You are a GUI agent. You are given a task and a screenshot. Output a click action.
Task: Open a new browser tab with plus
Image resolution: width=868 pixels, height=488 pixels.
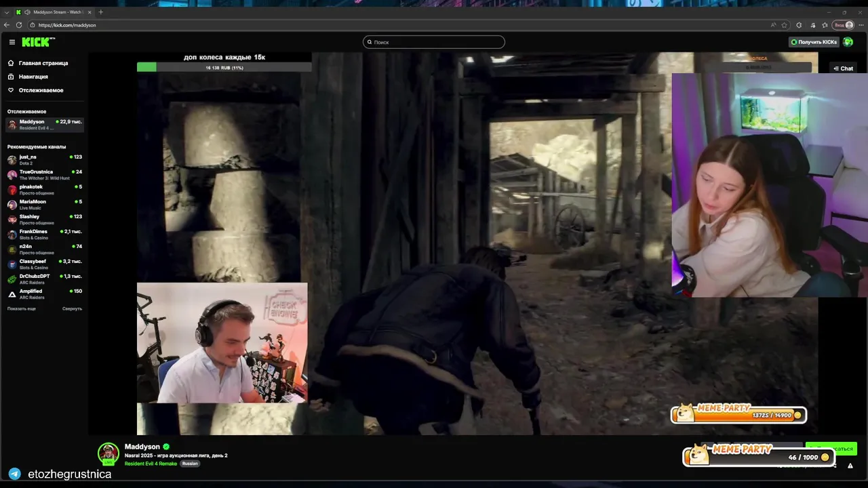tap(101, 12)
